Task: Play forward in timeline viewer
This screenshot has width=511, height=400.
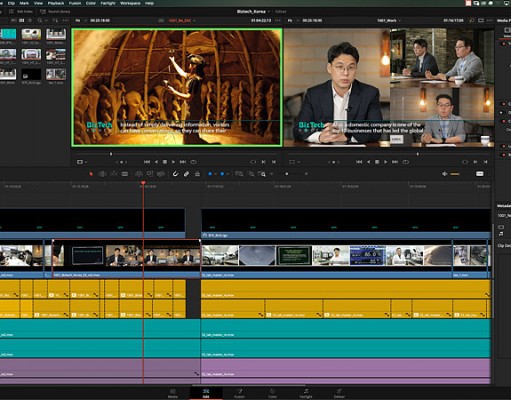Action: tap(386, 162)
